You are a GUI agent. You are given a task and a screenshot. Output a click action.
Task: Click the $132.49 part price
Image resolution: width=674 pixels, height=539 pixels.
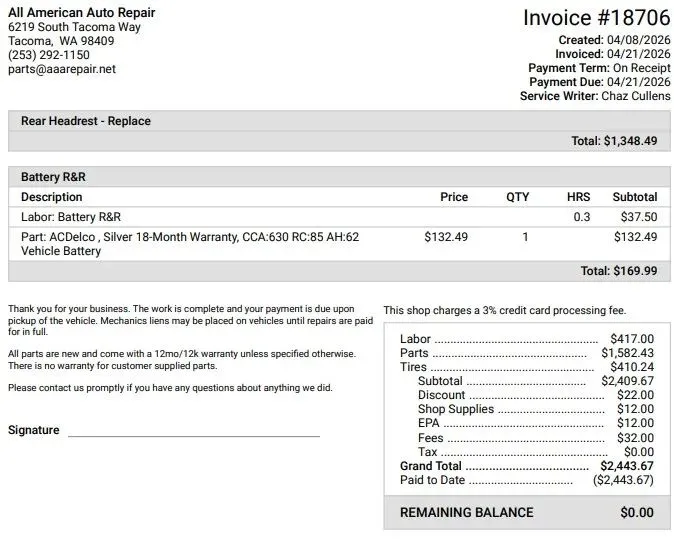pos(446,237)
